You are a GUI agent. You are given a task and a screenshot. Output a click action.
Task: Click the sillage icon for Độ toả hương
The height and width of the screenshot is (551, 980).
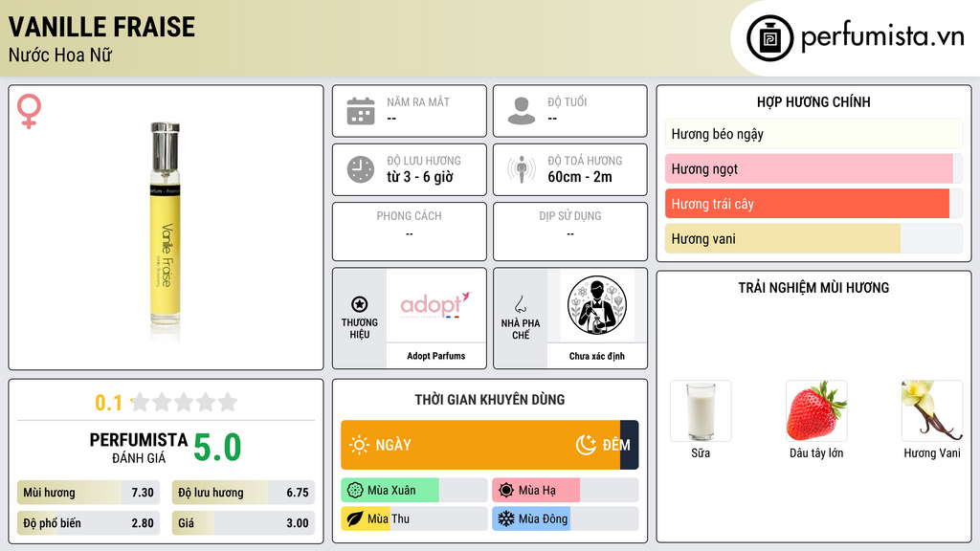point(522,169)
